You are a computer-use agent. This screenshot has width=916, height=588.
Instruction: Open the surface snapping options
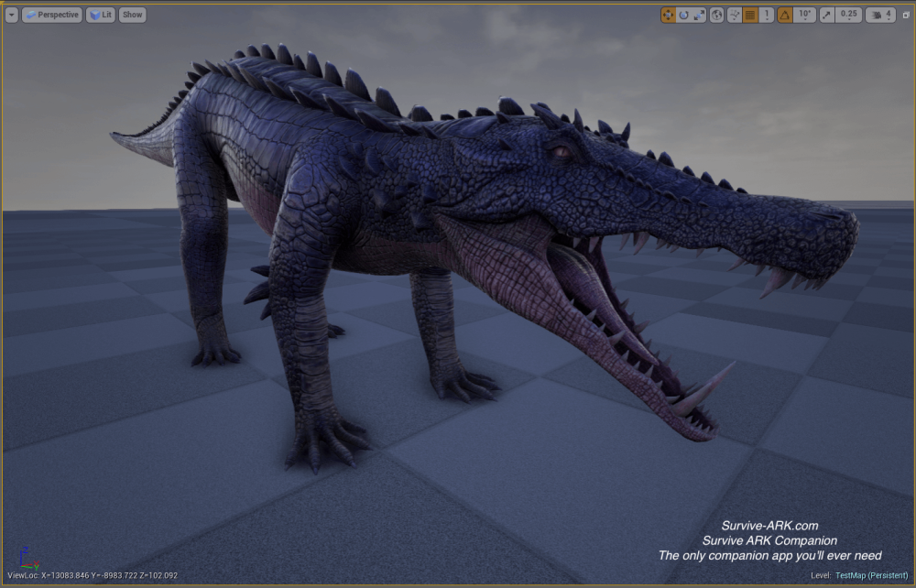[x=735, y=16]
